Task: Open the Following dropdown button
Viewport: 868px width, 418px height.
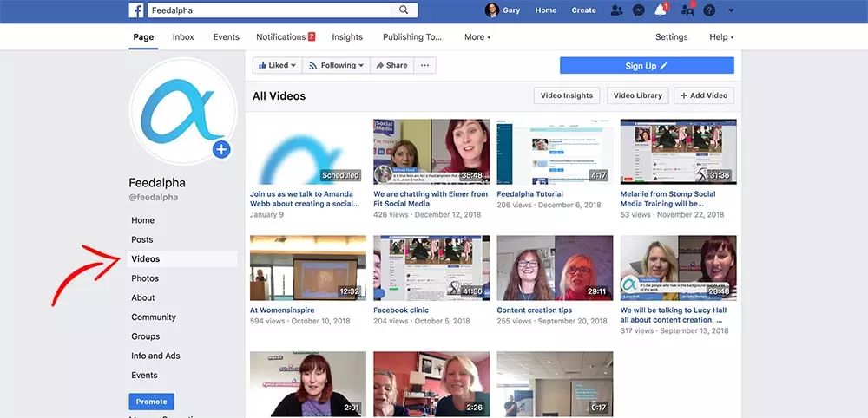Action: point(336,65)
